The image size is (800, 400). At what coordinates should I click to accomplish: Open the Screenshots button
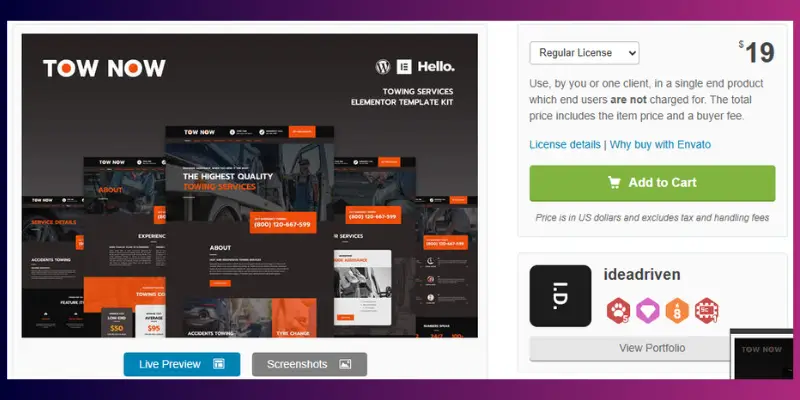click(309, 364)
